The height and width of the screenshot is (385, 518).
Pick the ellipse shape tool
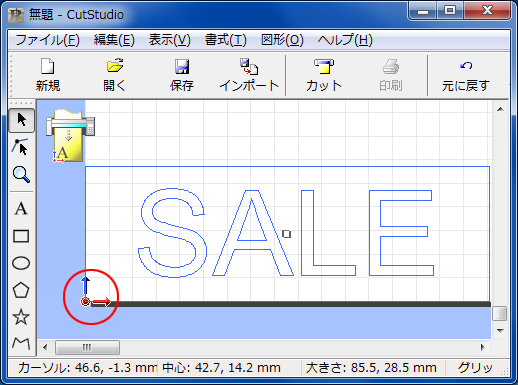(21, 263)
